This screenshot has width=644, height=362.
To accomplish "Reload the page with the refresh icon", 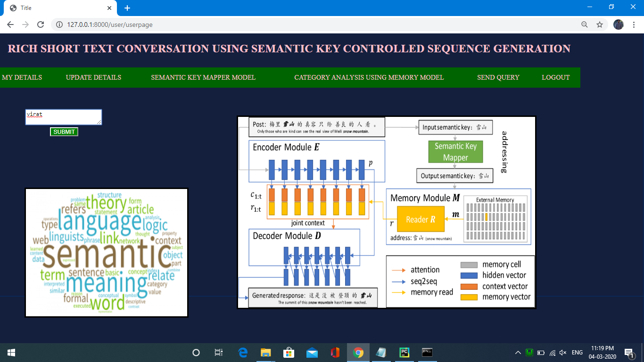I will pos(41,25).
